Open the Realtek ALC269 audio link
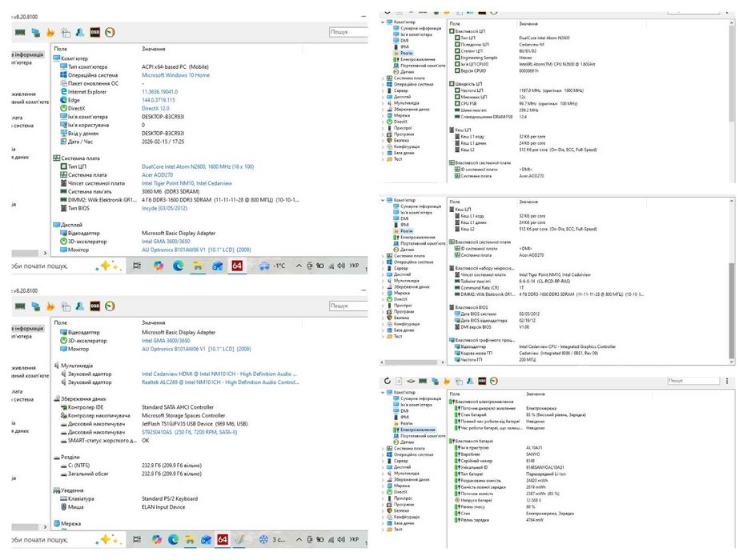Screen dimensions: 747x560 click(220, 382)
